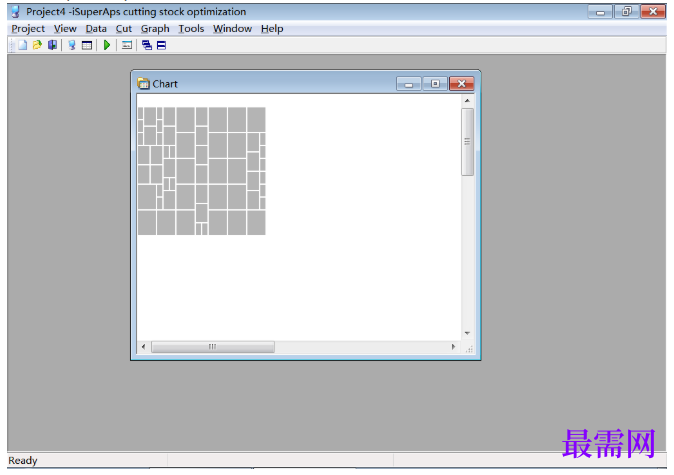Cascade windows using toolbar icon
The image size is (674, 475).
147,45
